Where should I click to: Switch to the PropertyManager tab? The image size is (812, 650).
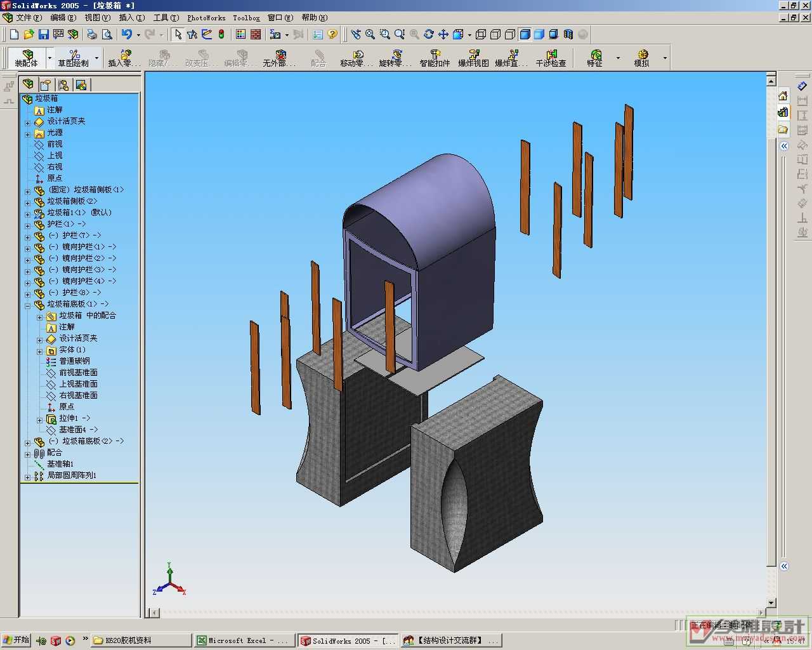46,84
